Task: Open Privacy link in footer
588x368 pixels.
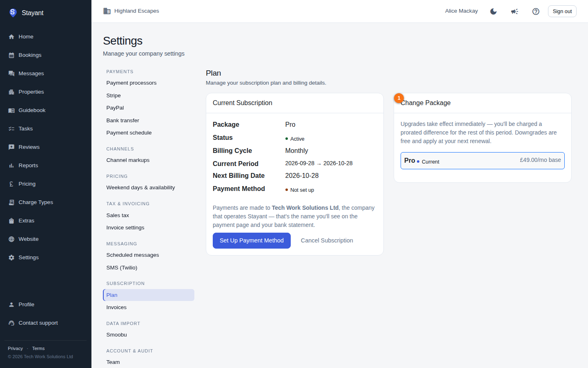Action: 15,348
